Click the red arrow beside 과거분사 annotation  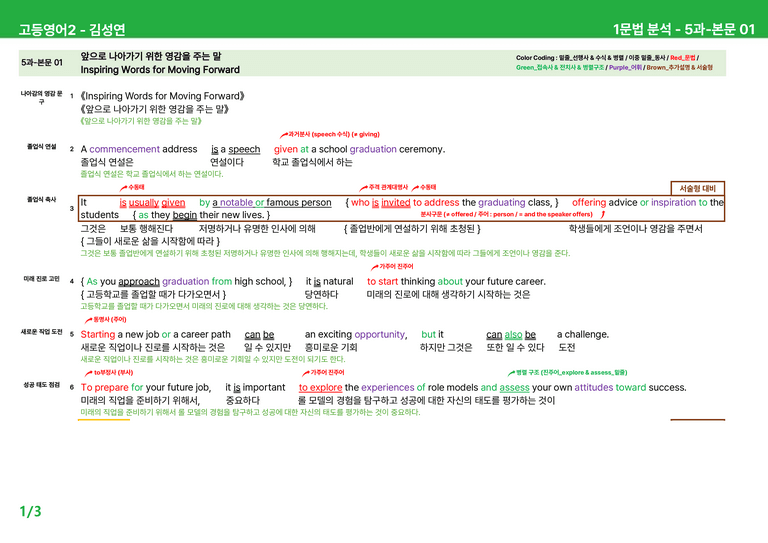(x=284, y=135)
